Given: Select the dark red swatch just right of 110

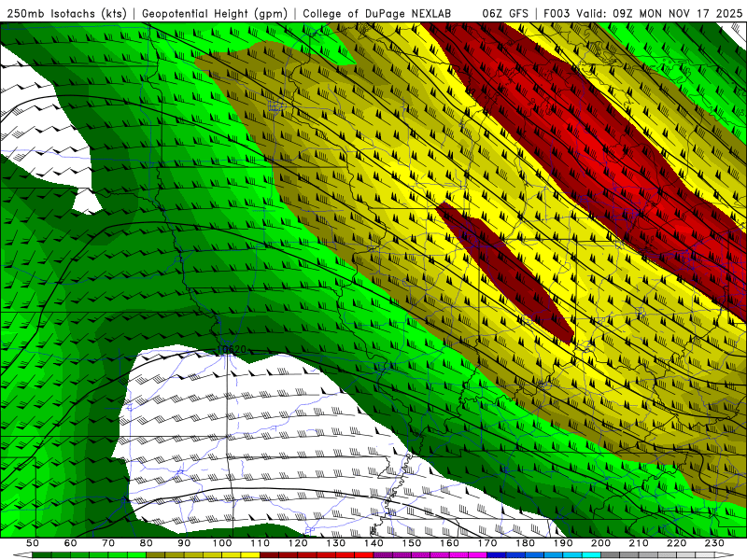Looking at the screenshot, I should [x=269, y=555].
